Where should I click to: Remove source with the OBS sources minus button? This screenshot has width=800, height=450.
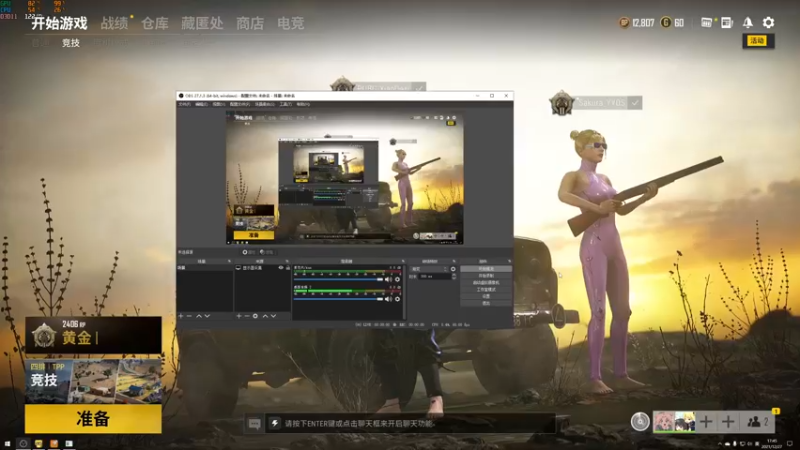246,316
